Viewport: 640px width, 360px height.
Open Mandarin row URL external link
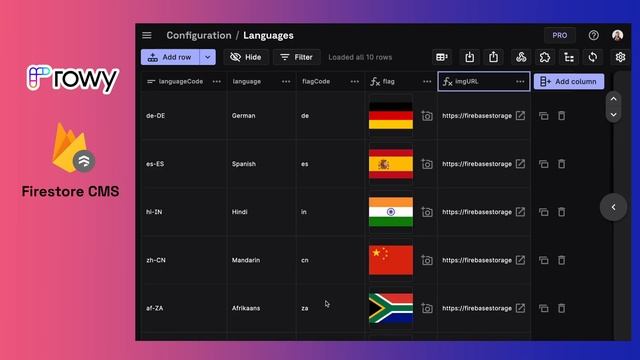click(x=520, y=260)
